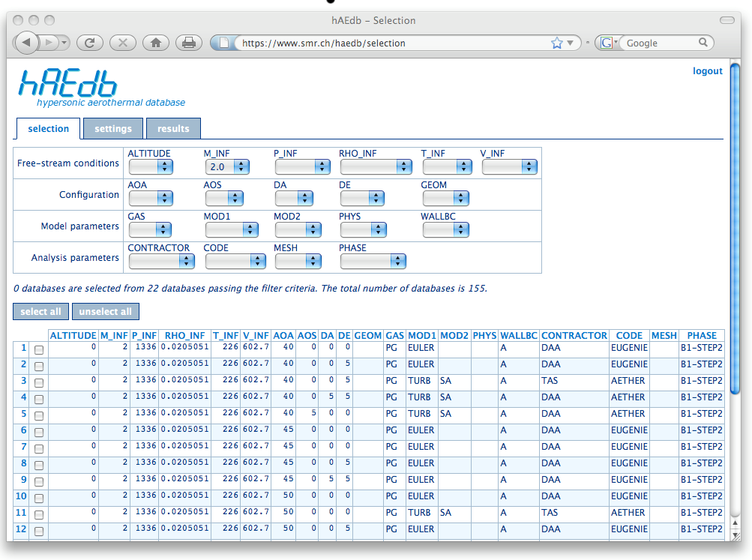This screenshot has width=752, height=560.
Task: Click the print page icon
Action: click(x=189, y=43)
